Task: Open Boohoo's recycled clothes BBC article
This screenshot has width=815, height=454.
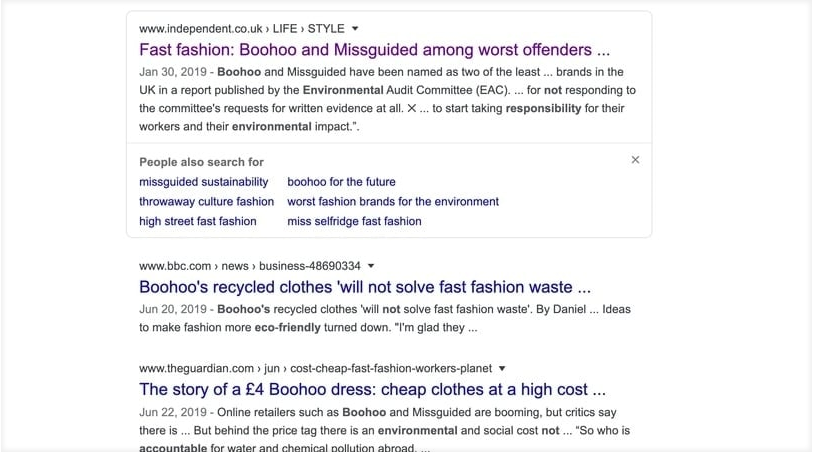Action: (365, 287)
